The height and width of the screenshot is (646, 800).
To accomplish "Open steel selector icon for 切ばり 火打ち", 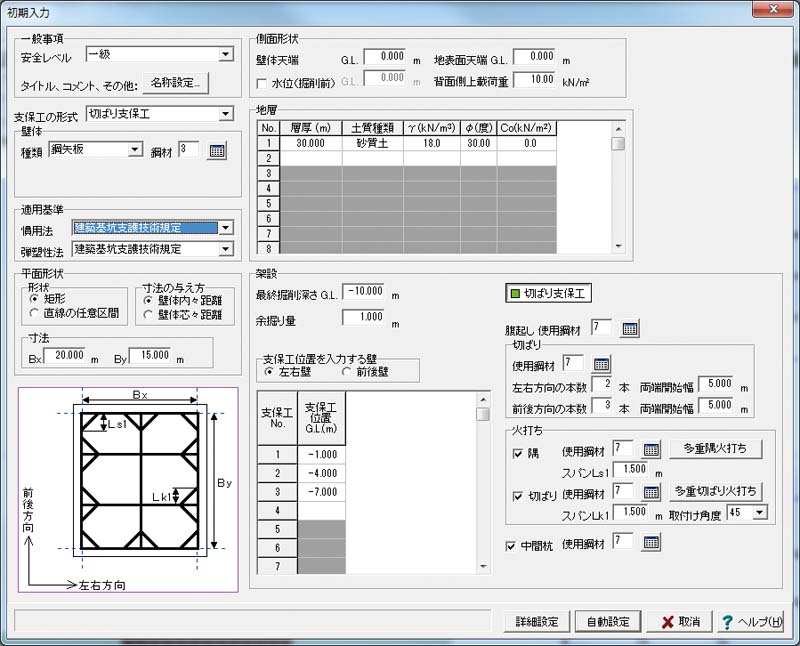I will (x=651, y=492).
